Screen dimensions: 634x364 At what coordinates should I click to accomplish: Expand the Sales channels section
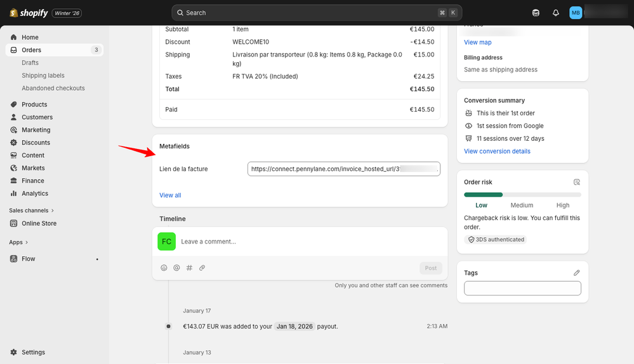(x=31, y=211)
